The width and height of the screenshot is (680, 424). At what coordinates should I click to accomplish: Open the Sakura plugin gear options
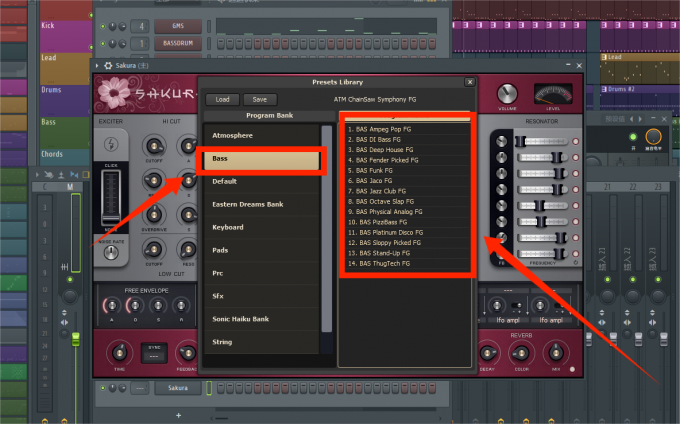[108, 65]
